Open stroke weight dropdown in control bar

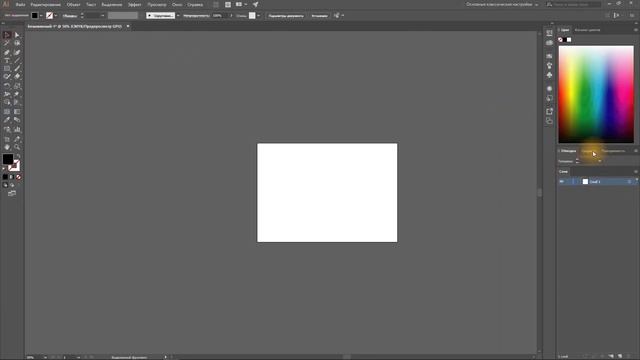pos(102,16)
